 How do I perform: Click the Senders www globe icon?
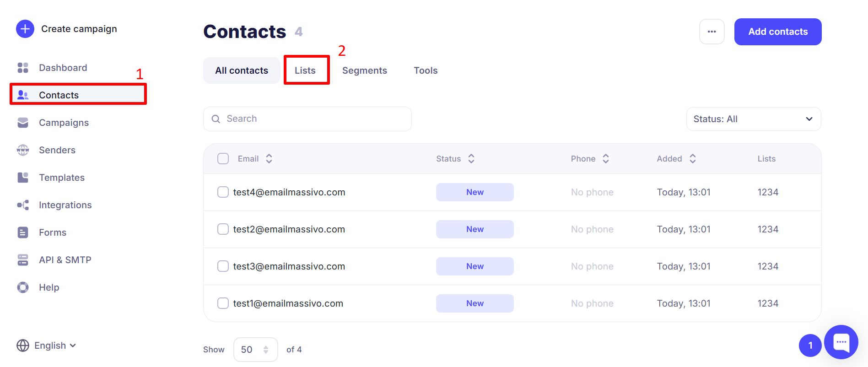click(x=23, y=150)
